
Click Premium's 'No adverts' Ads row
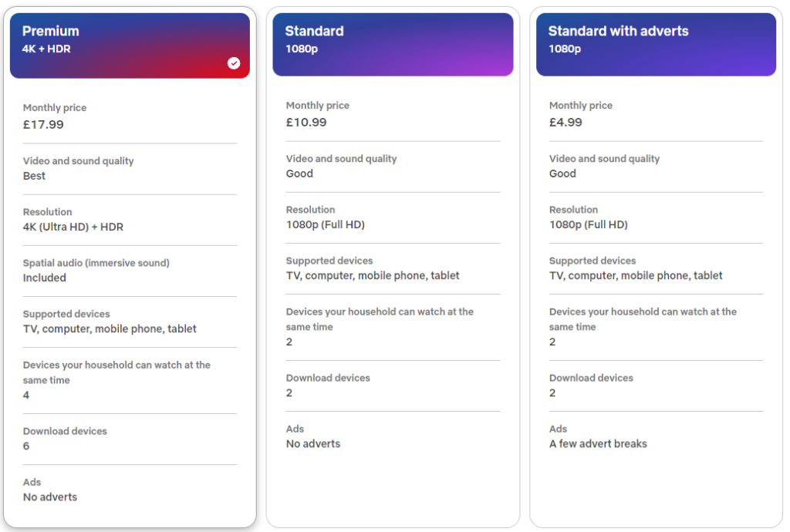pos(50,497)
